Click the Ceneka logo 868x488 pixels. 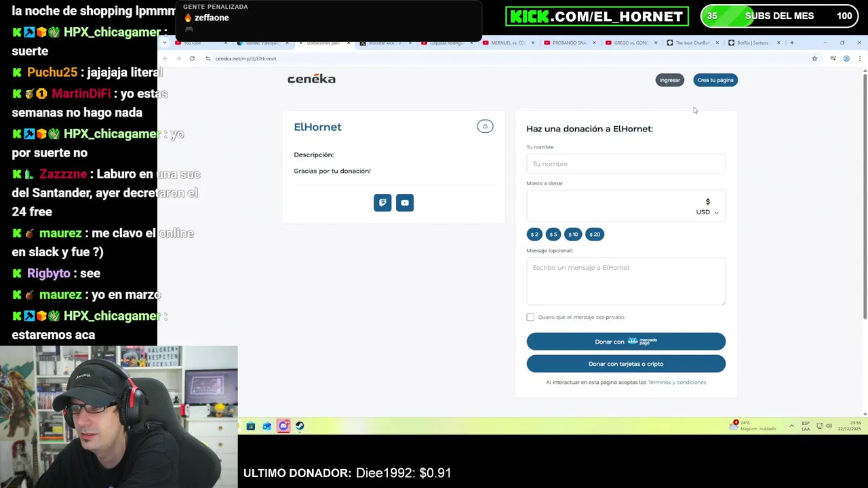pos(311,79)
